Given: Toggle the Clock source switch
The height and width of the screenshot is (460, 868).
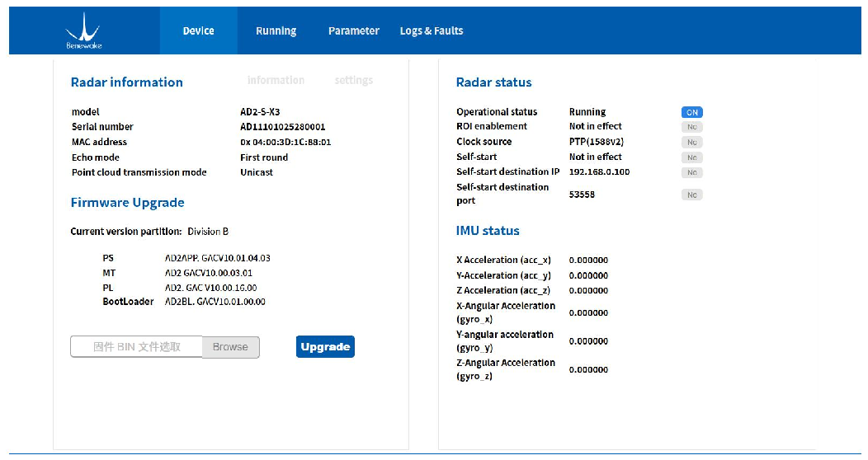Looking at the screenshot, I should tap(692, 142).
